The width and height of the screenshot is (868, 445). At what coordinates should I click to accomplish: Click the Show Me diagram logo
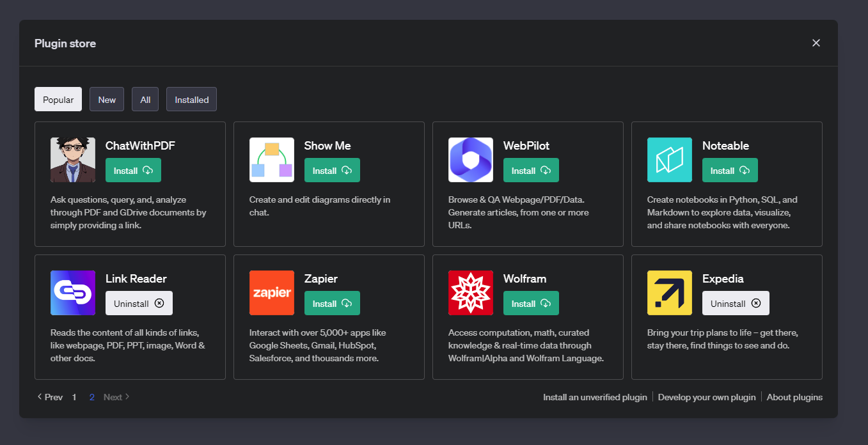272,160
